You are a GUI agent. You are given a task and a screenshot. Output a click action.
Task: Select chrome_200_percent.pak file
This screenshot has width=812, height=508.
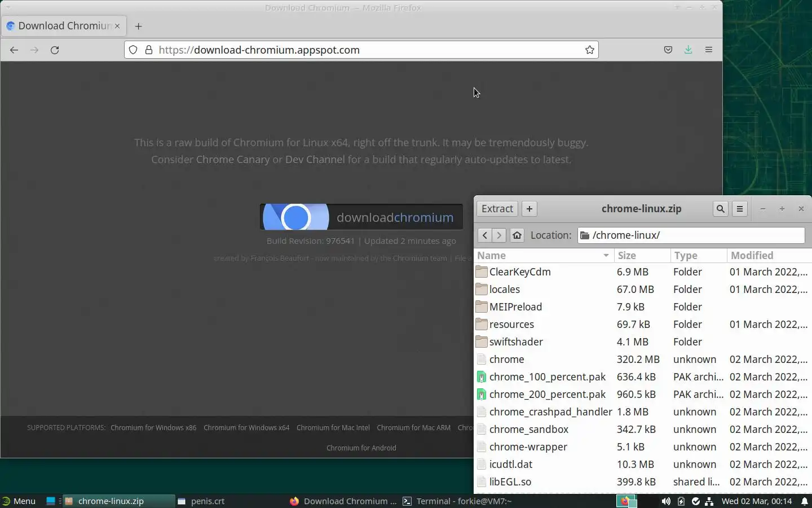click(643, 394)
